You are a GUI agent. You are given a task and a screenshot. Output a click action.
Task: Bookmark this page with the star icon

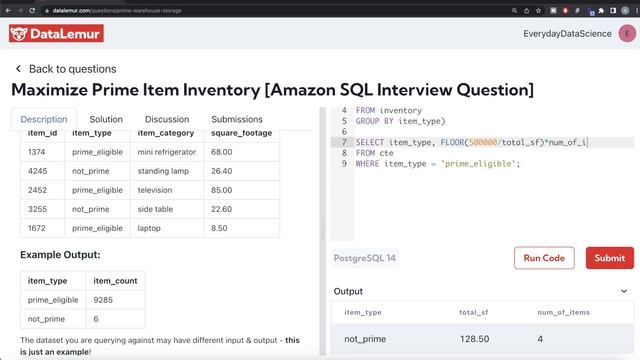pos(538,11)
